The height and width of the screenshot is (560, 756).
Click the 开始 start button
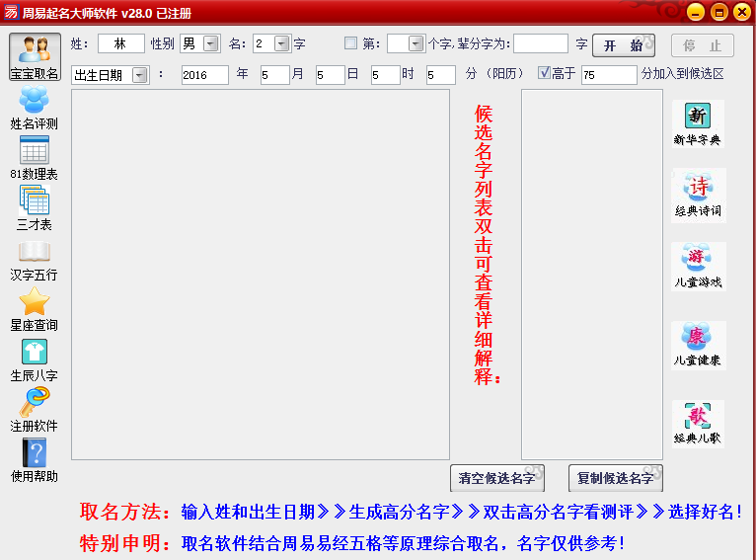pos(624,45)
